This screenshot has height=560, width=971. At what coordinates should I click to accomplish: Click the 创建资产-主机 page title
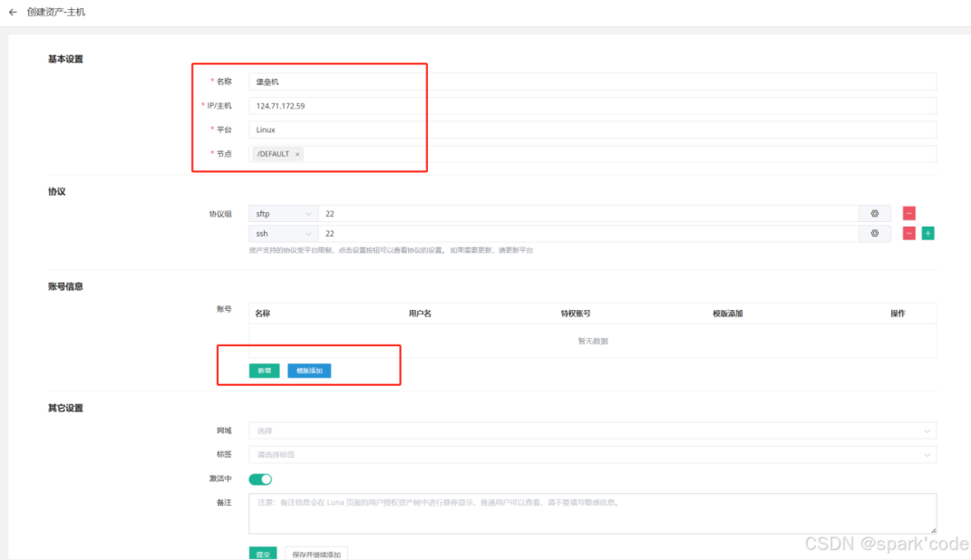click(56, 13)
